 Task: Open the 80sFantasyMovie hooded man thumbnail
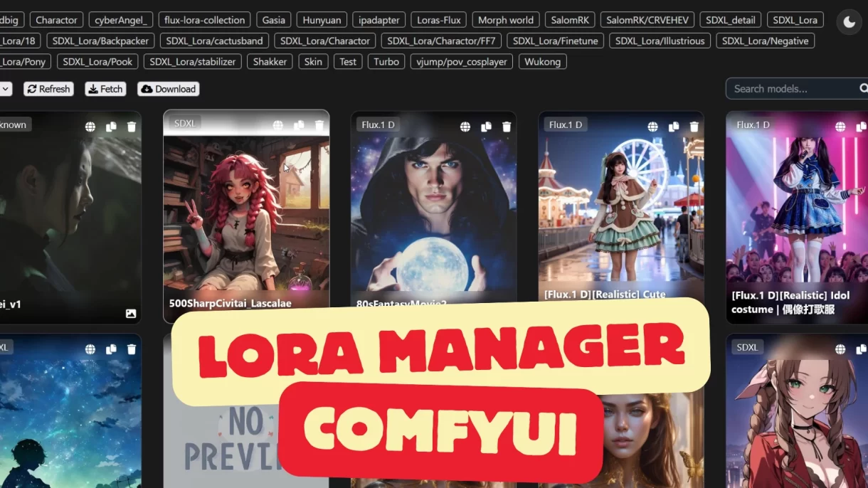pyautogui.click(x=434, y=213)
